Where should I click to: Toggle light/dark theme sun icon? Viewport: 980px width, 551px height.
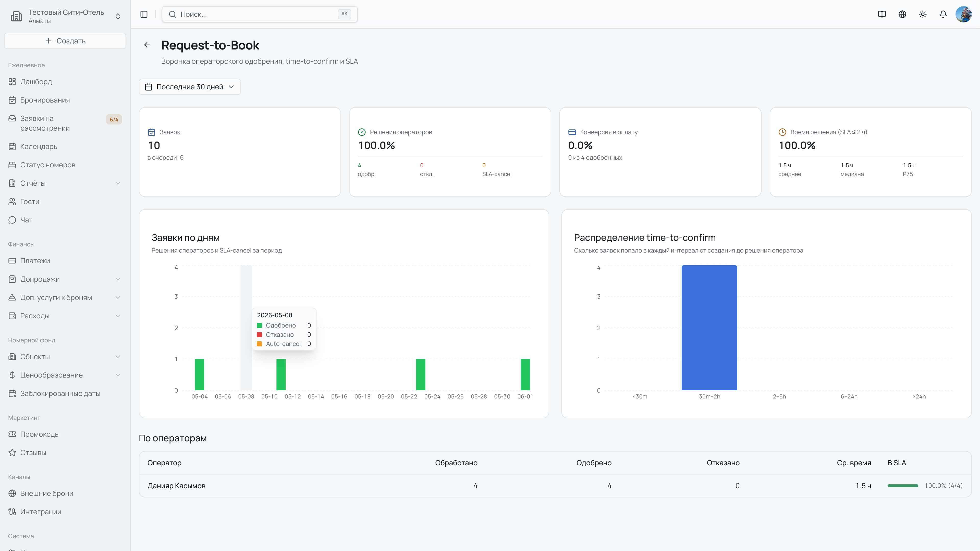click(923, 14)
